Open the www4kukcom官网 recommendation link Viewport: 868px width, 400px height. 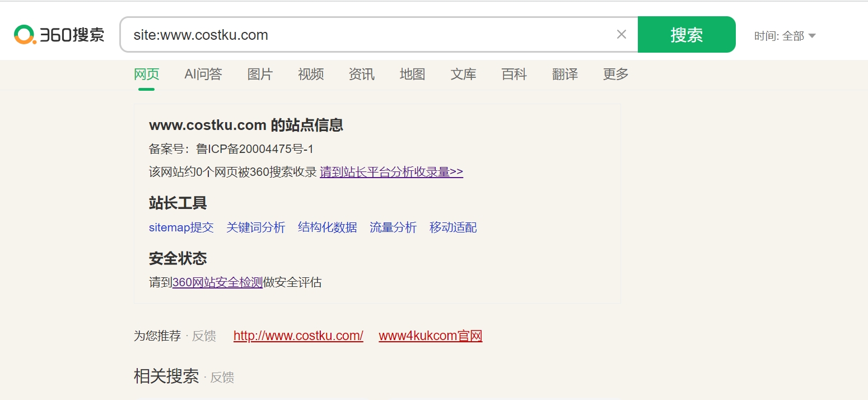click(x=431, y=336)
